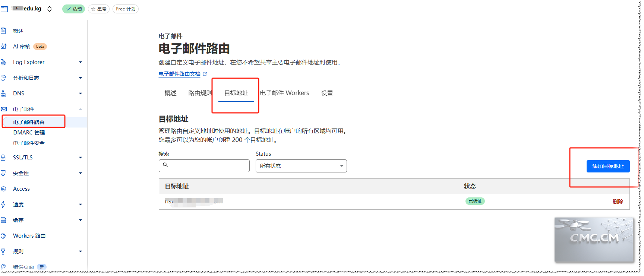644x276 pixels.
Task: Click the 概述 overview sidebar icon
Action: (x=3, y=31)
